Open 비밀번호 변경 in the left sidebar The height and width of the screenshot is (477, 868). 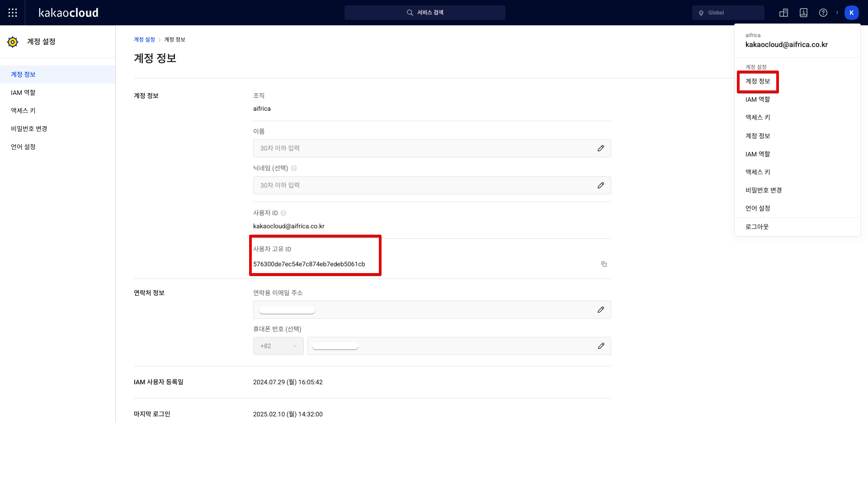[x=29, y=129]
